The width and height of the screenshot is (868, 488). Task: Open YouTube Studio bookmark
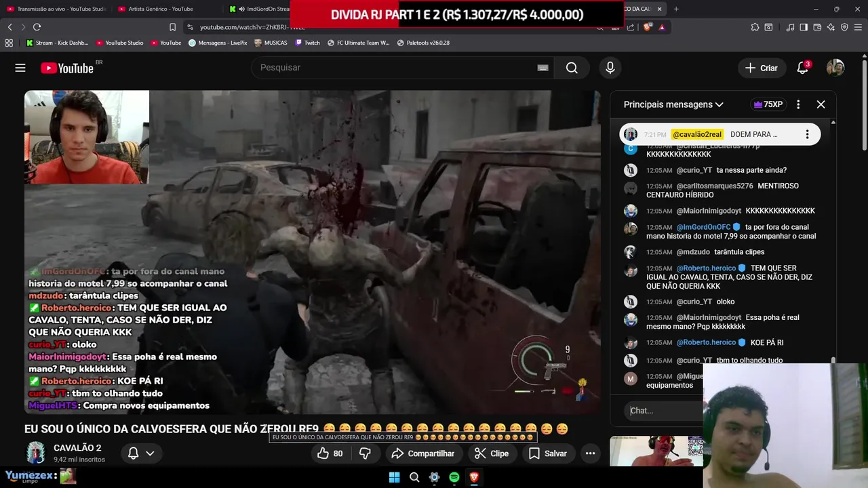(119, 43)
